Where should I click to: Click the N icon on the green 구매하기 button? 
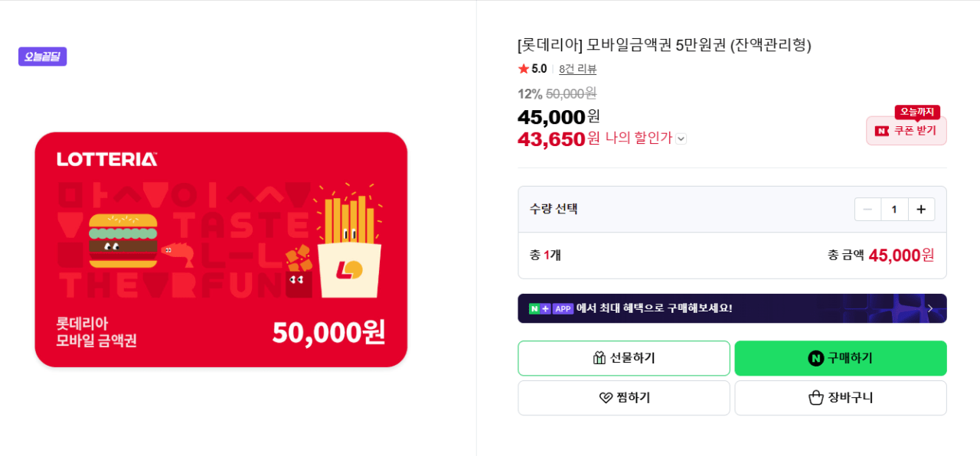click(815, 358)
